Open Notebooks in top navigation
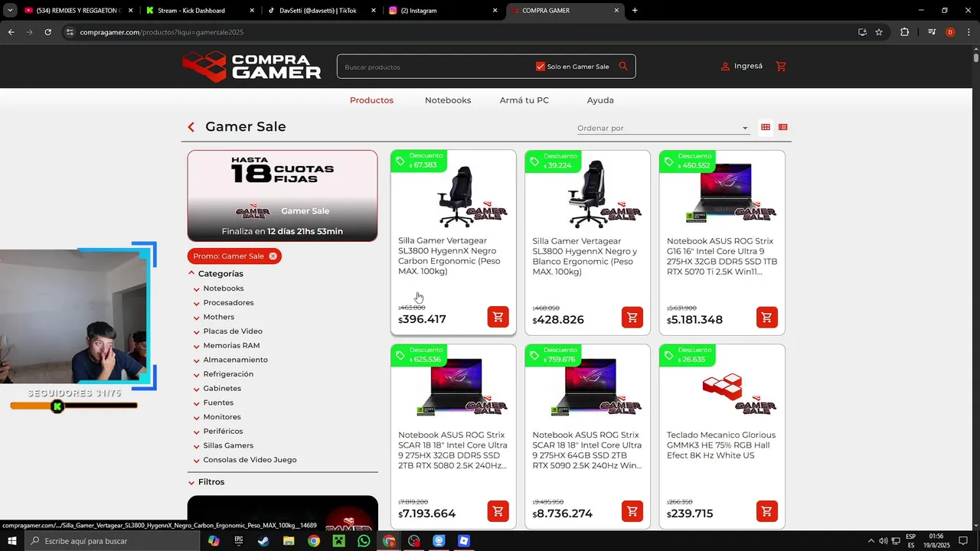The image size is (980, 551). click(448, 100)
